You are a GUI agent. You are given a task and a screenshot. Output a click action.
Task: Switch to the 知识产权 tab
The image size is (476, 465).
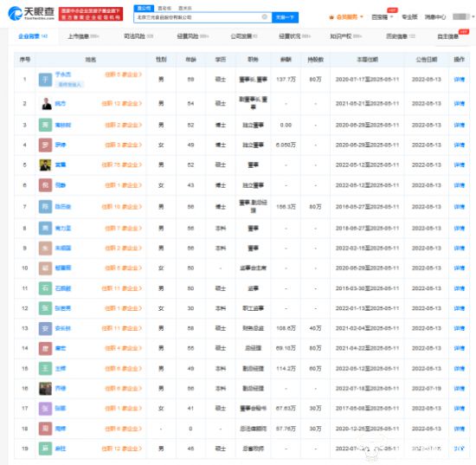point(345,36)
